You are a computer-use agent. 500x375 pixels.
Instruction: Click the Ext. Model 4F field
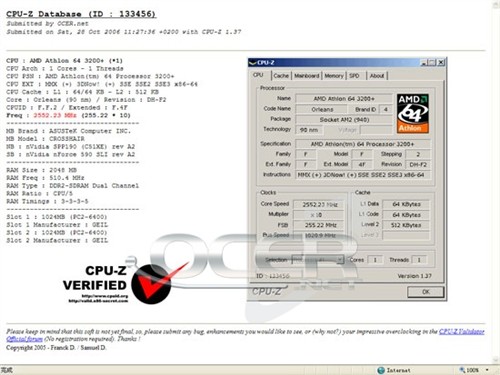point(362,164)
